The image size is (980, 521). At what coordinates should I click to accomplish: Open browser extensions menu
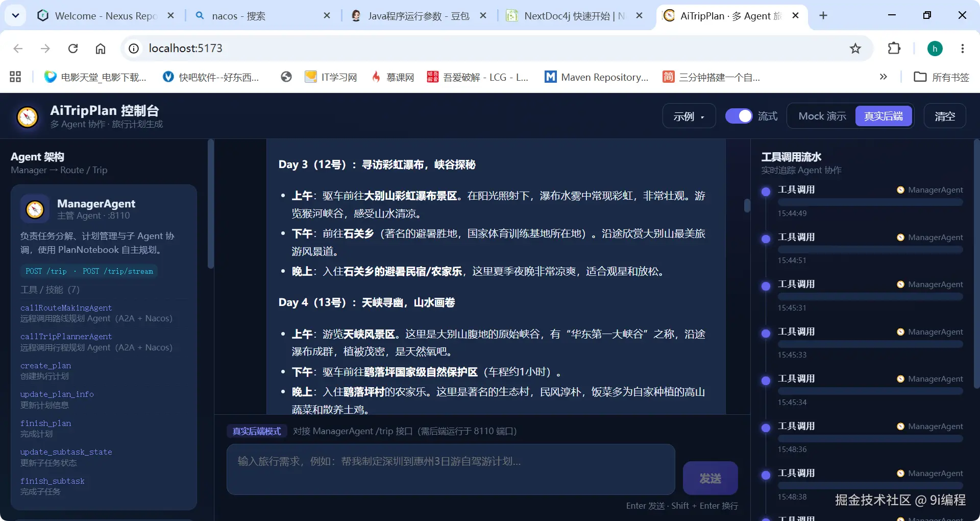(894, 49)
